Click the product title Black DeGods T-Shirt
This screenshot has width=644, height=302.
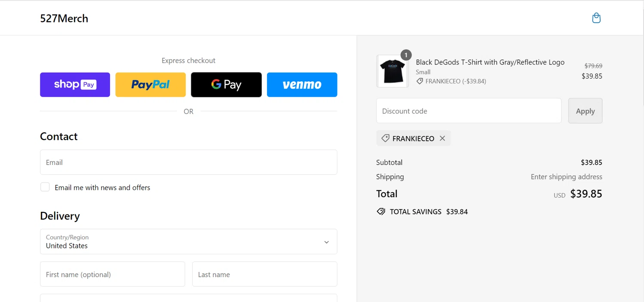tap(490, 62)
